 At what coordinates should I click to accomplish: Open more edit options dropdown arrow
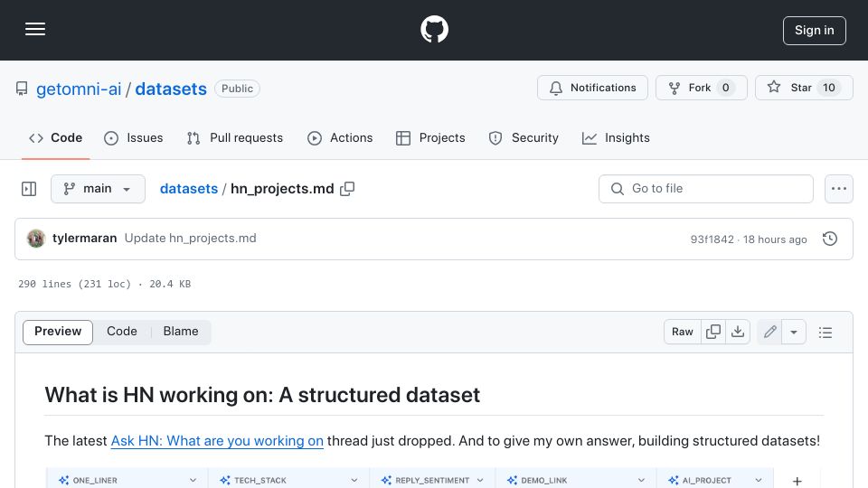(794, 332)
